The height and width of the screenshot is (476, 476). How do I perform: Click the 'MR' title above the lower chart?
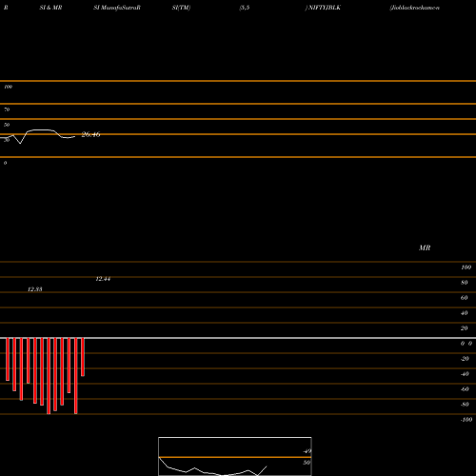coord(425,248)
